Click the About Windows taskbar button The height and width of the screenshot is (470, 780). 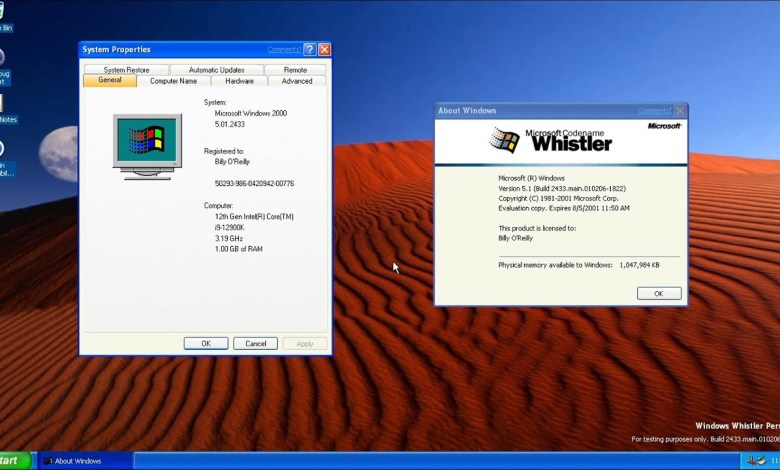click(x=85, y=461)
